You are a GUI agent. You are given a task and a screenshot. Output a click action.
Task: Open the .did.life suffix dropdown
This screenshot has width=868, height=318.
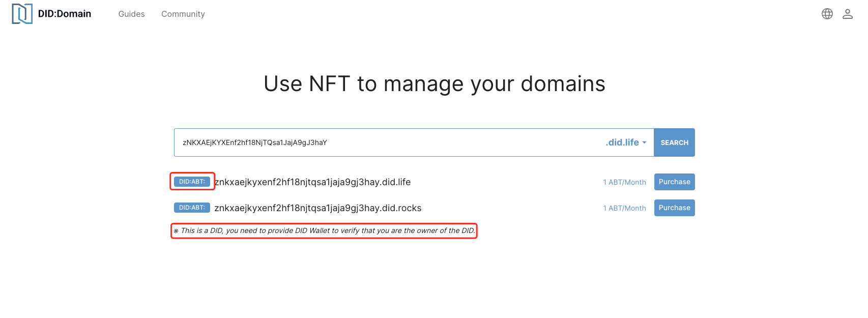click(x=622, y=142)
